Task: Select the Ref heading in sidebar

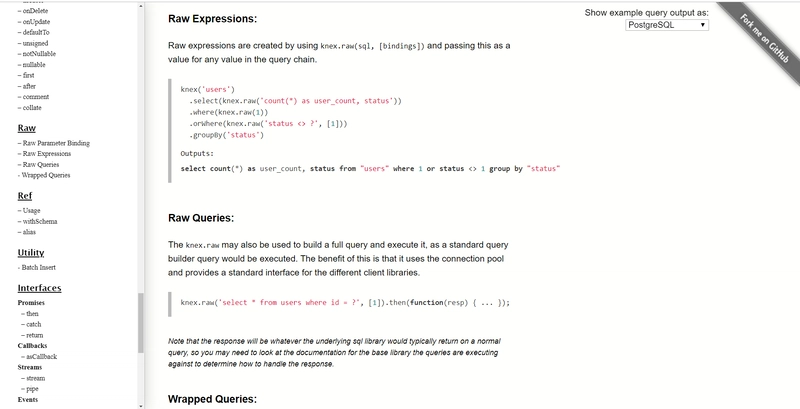Action: click(25, 196)
